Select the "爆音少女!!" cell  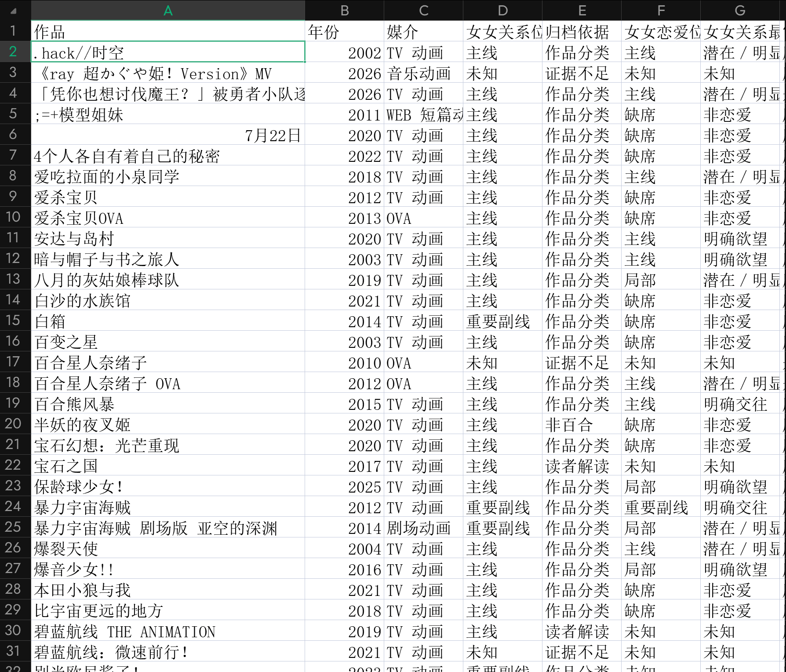pyautogui.click(x=168, y=569)
